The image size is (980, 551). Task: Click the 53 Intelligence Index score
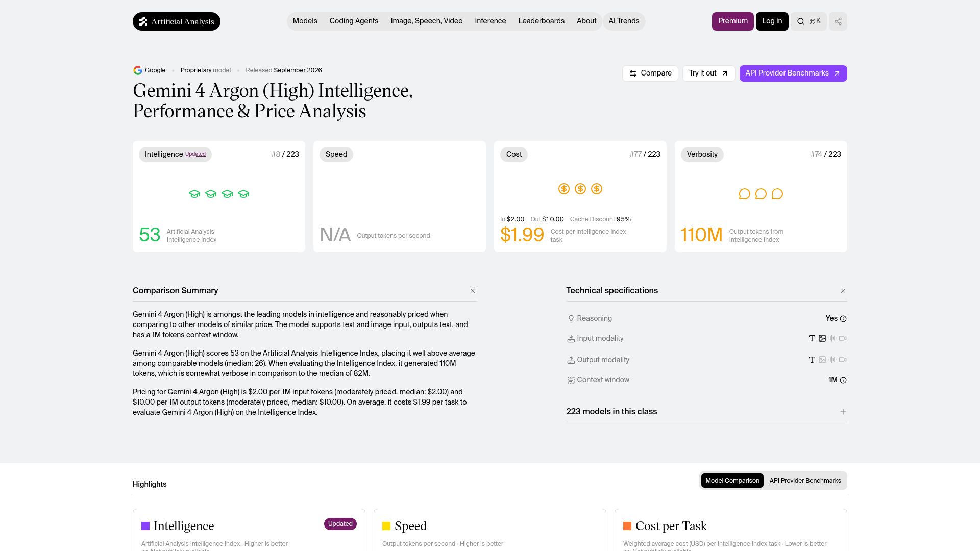[x=150, y=235]
